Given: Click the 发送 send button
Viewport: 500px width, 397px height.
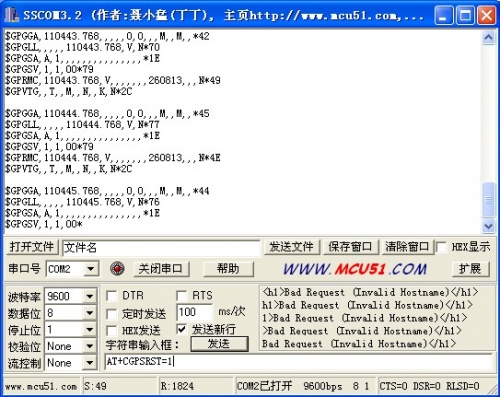Looking at the screenshot, I should [219, 344].
